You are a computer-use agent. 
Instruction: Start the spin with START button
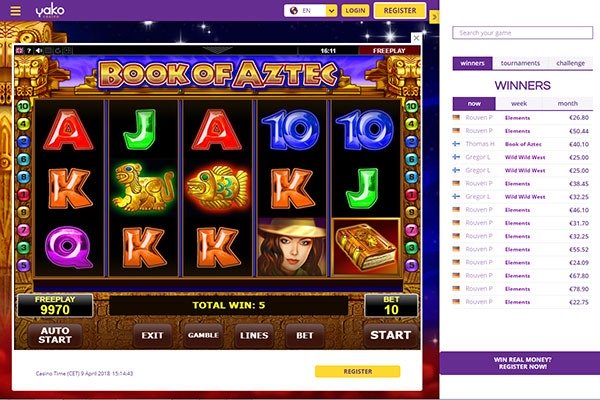click(391, 335)
